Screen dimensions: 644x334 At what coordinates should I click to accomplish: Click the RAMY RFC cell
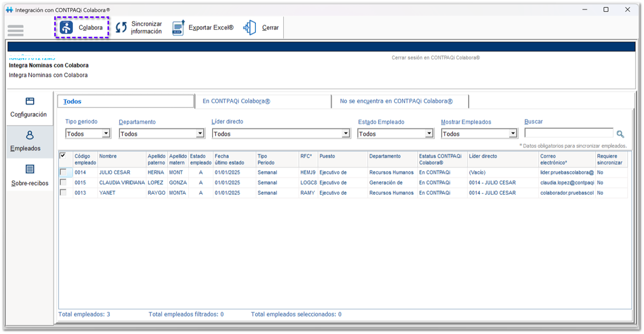pos(308,193)
